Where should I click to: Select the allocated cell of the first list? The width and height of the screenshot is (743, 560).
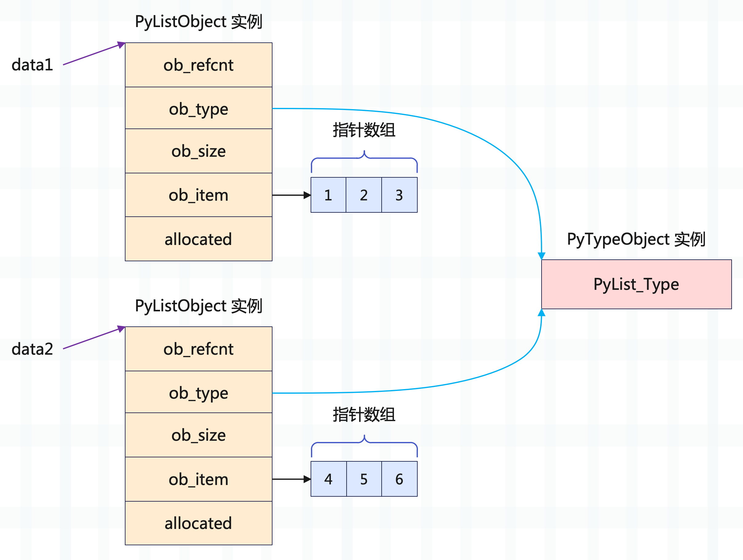198,239
